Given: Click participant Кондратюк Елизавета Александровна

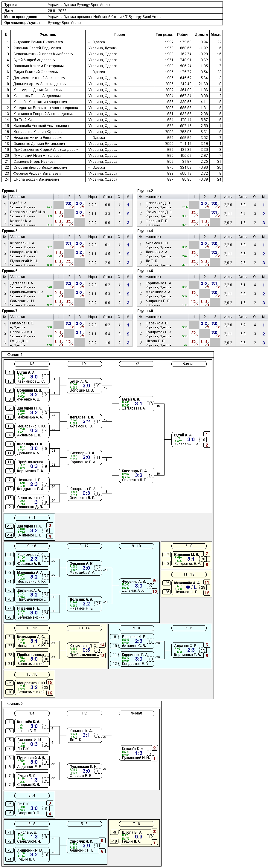Looking at the screenshot, I should (45, 108).
